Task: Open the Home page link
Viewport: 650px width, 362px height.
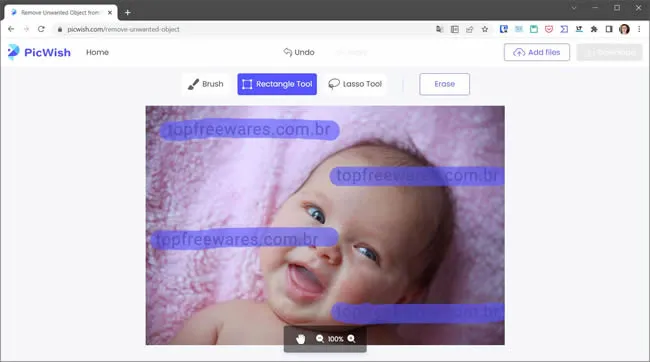Action: tap(97, 52)
